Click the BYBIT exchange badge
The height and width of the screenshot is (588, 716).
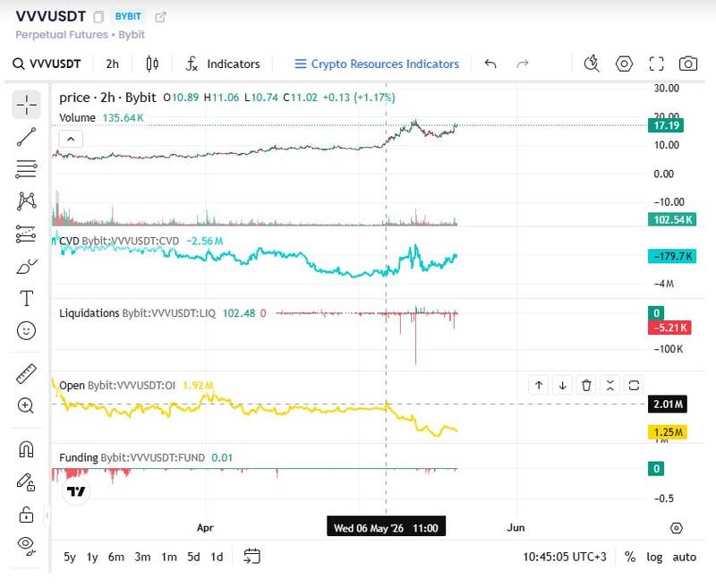(128, 16)
